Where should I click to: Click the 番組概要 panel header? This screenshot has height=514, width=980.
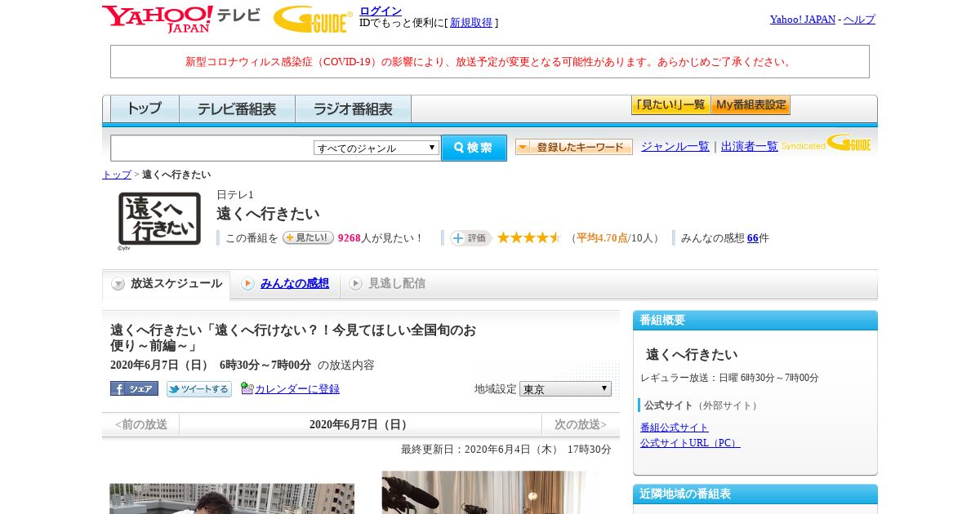(755, 320)
